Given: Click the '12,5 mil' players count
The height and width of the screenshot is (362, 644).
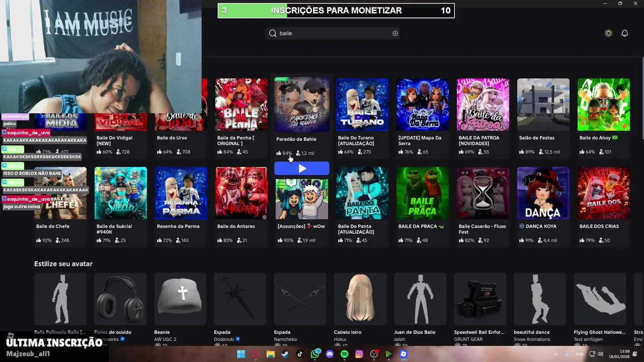Looking at the screenshot, I should tap(552, 152).
